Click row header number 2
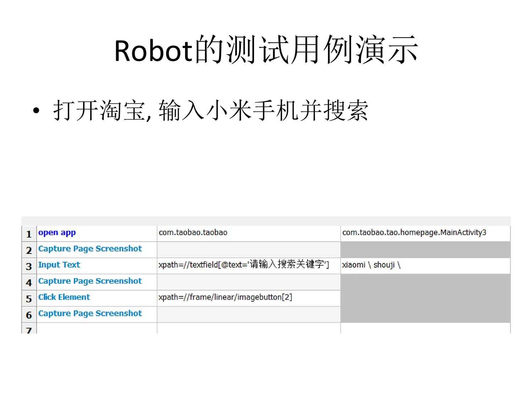532x399 pixels. click(29, 250)
